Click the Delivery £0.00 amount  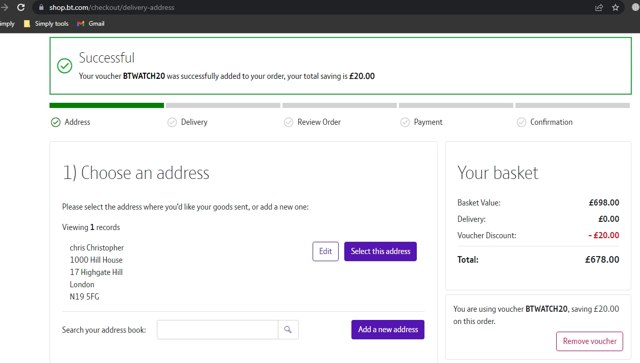coord(609,219)
